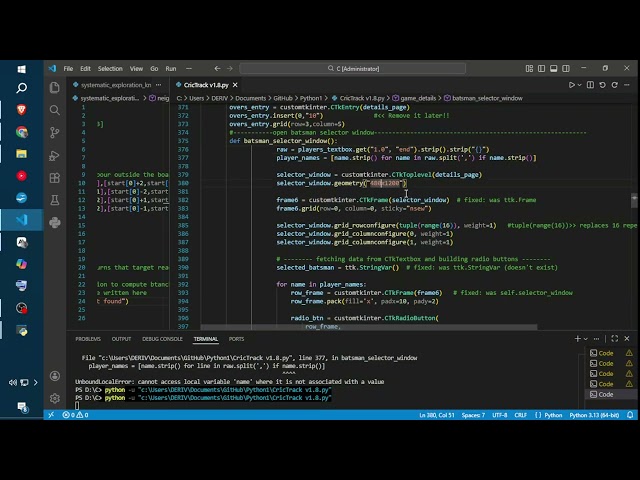Toggle the bottom panel layout icon
The image size is (640, 480).
(x=554, y=69)
